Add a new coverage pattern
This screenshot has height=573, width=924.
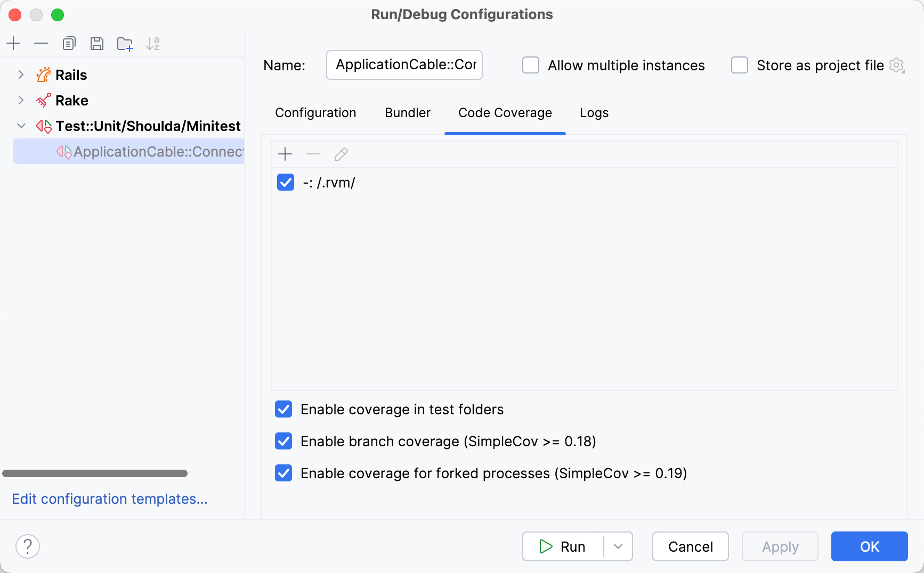point(285,154)
